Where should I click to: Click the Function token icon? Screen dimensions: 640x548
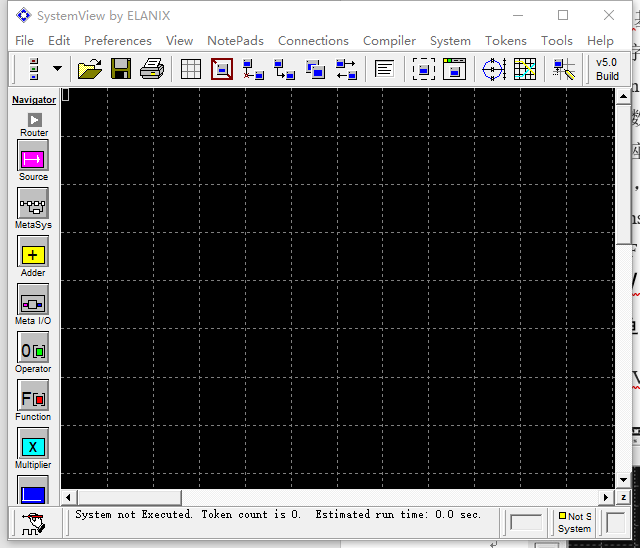33,398
